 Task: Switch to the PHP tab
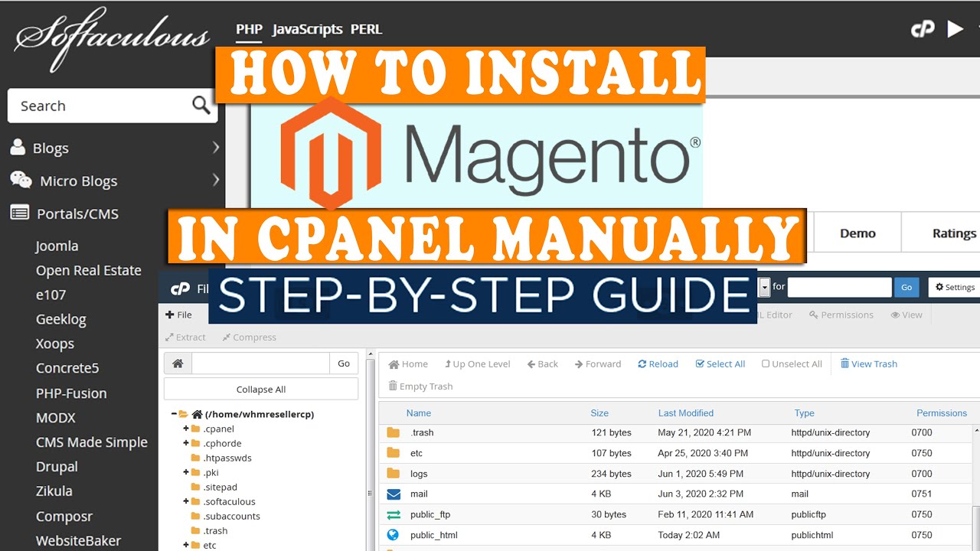(249, 29)
